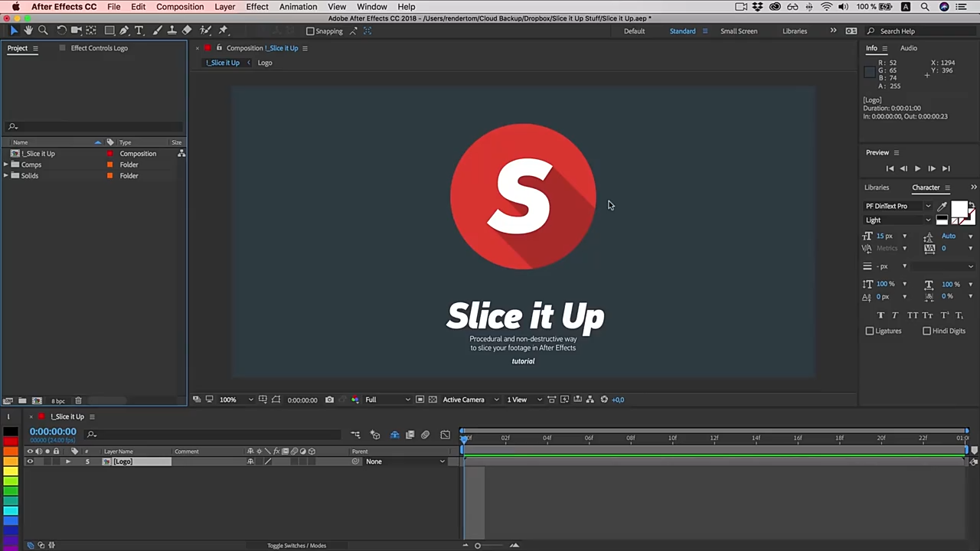Viewport: 980px width, 551px height.
Task: Switch to Effect Controls Logo tab
Action: coord(100,48)
